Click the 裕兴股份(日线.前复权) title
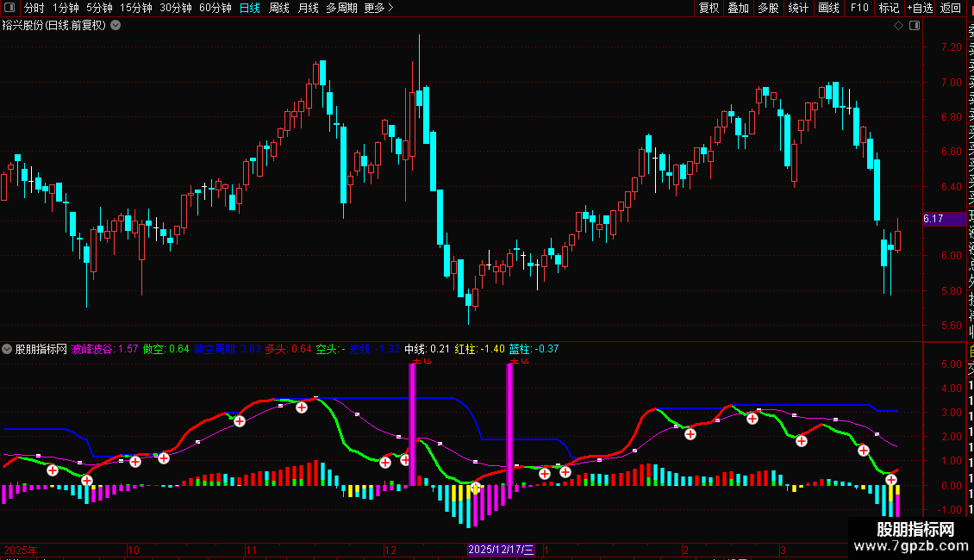The width and height of the screenshot is (974, 560). (54, 26)
